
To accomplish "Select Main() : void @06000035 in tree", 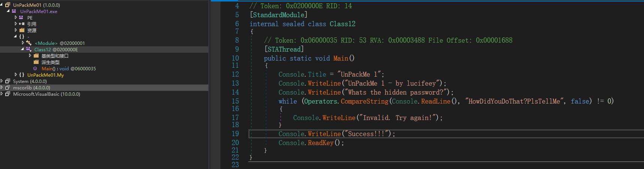I will point(69,68).
